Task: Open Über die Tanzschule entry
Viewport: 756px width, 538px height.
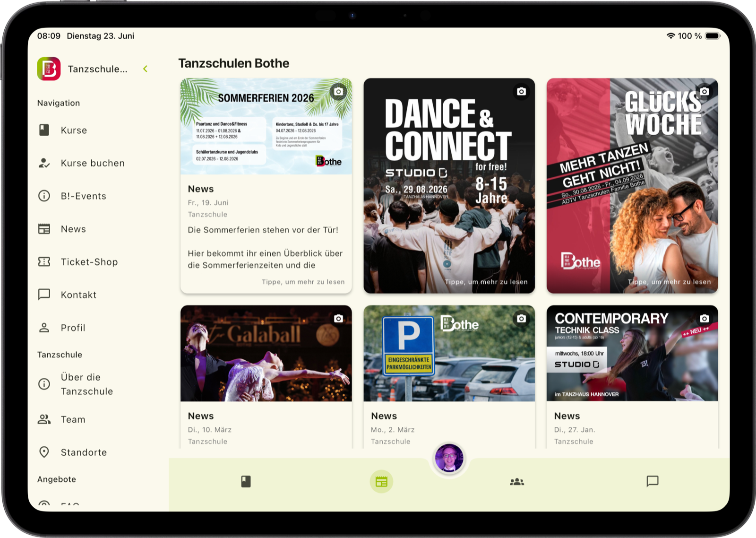Action: tap(87, 384)
